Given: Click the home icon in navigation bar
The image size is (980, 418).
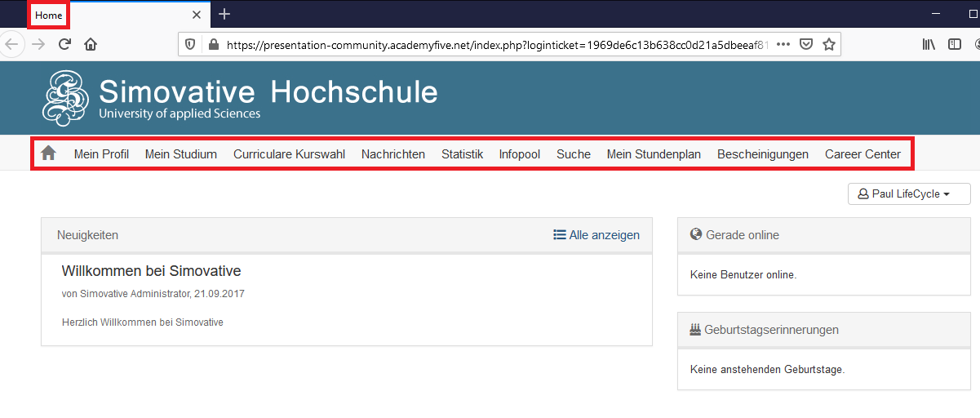Looking at the screenshot, I should pos(48,153).
